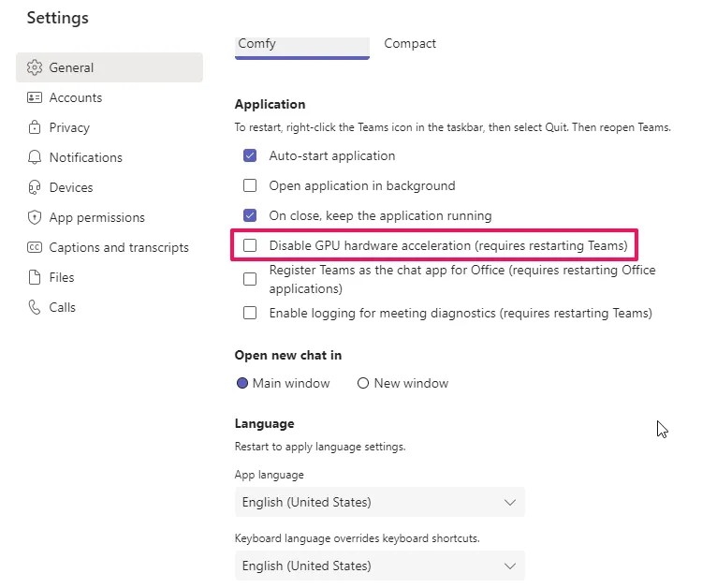Uncheck On close, keep application running
Viewport: 702px width, 588px height.
[250, 215]
